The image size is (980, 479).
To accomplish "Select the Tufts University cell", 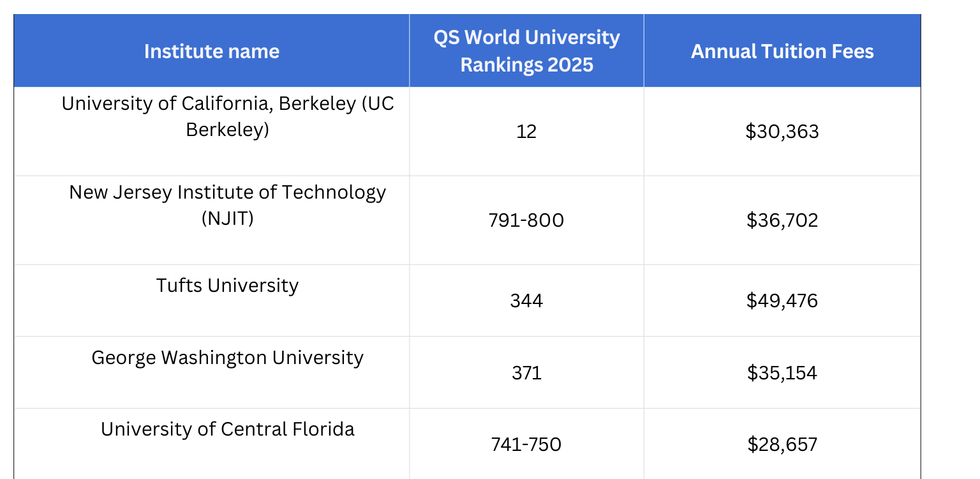I will click(228, 285).
